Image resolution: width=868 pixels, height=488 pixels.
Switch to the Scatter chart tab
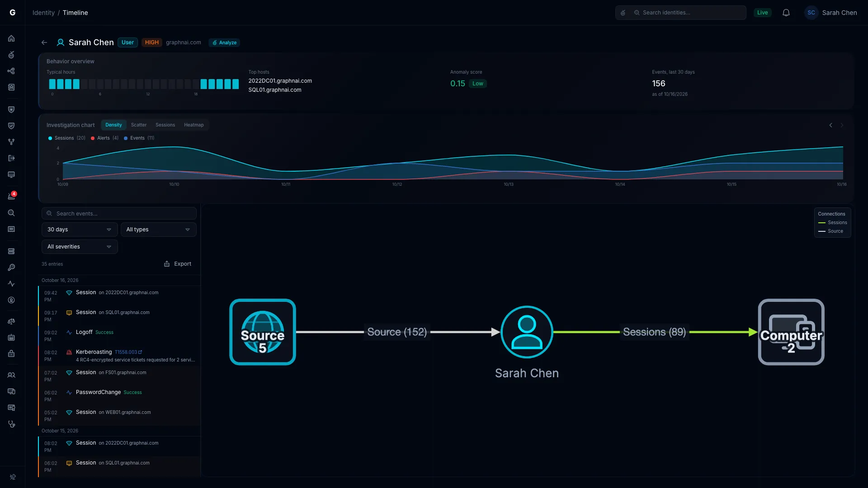(139, 125)
